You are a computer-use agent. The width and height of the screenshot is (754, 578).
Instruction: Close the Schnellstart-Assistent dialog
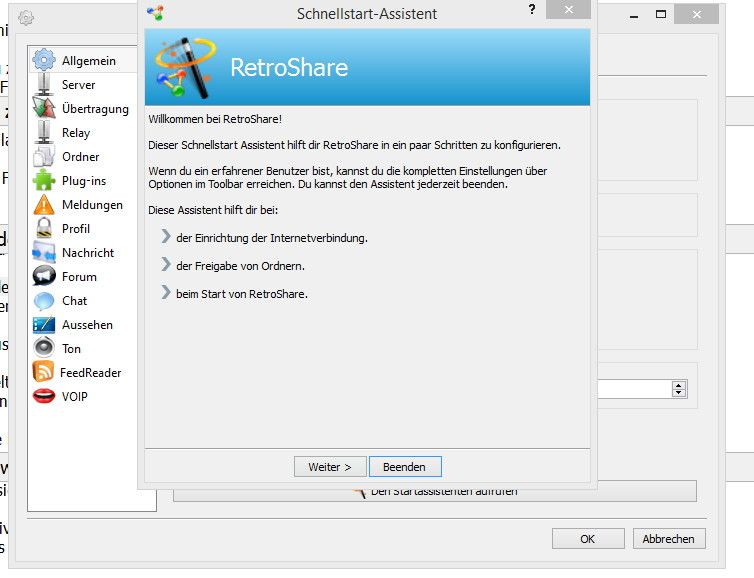click(x=568, y=10)
